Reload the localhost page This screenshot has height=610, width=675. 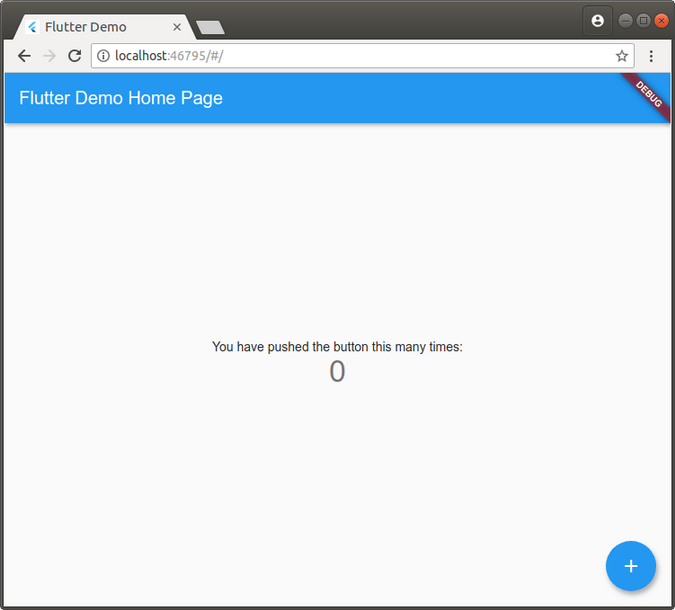pyautogui.click(x=74, y=56)
